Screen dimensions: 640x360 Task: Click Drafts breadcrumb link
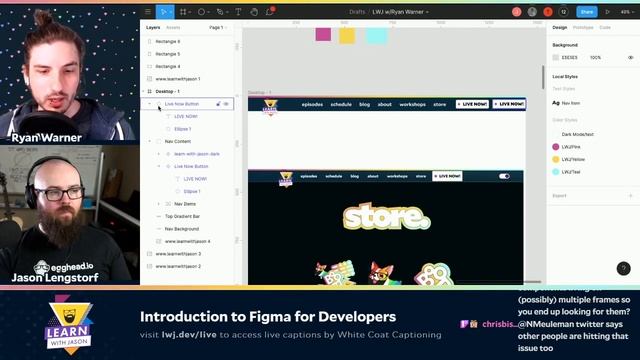click(x=357, y=12)
